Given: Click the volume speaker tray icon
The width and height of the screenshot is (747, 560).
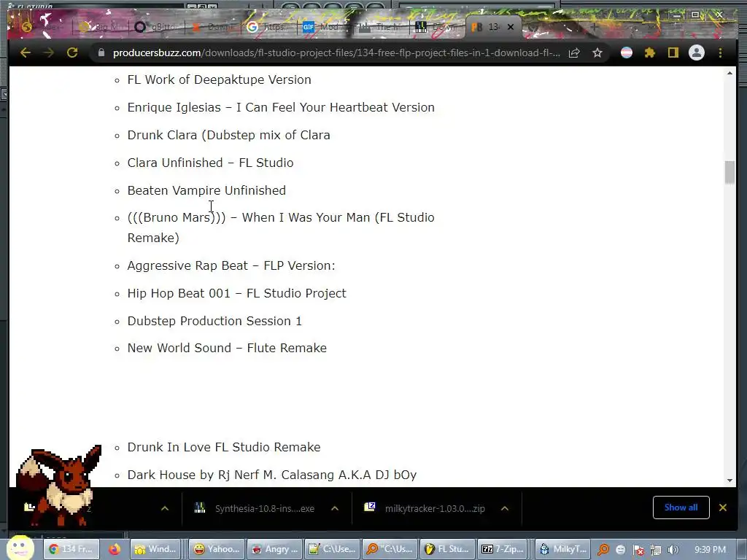Looking at the screenshot, I should click(x=673, y=550).
